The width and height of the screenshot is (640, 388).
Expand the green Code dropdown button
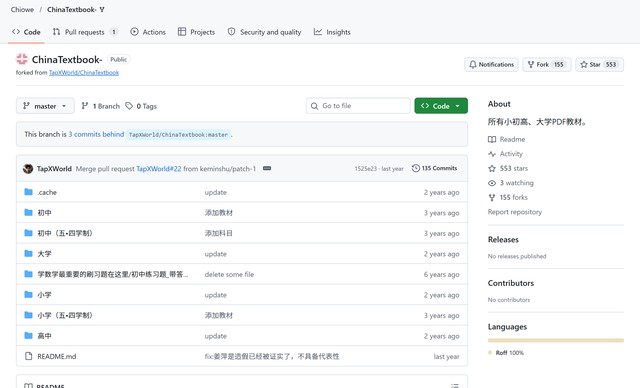441,106
